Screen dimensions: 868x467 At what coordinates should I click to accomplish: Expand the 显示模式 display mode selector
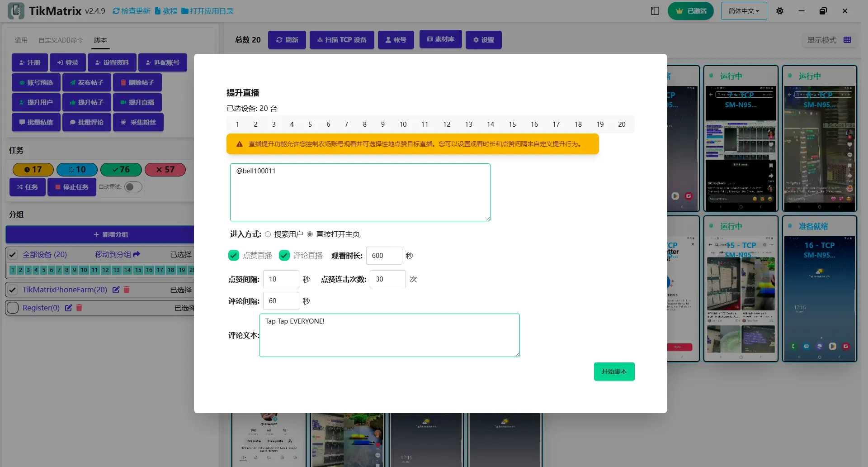tap(823, 40)
